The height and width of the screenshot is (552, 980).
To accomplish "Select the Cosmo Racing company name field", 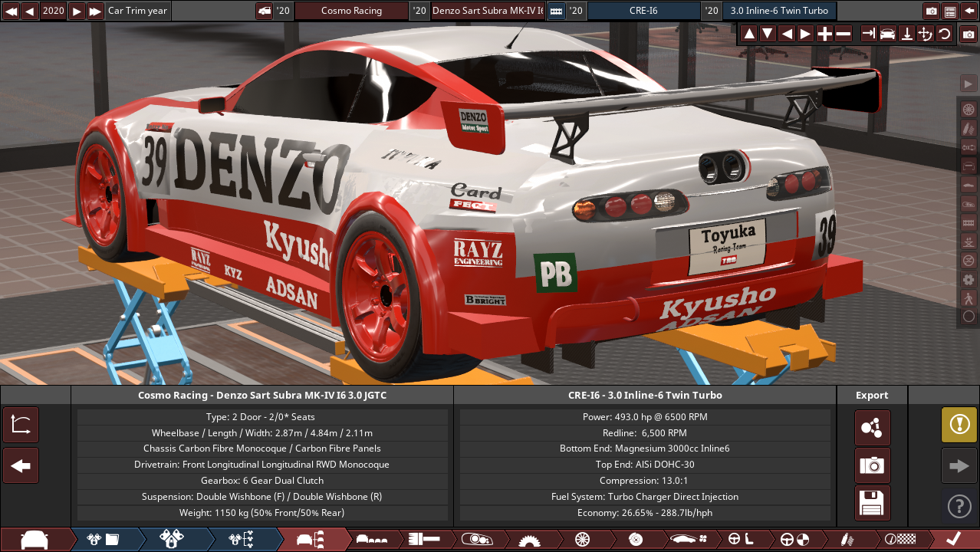I will 351,11.
